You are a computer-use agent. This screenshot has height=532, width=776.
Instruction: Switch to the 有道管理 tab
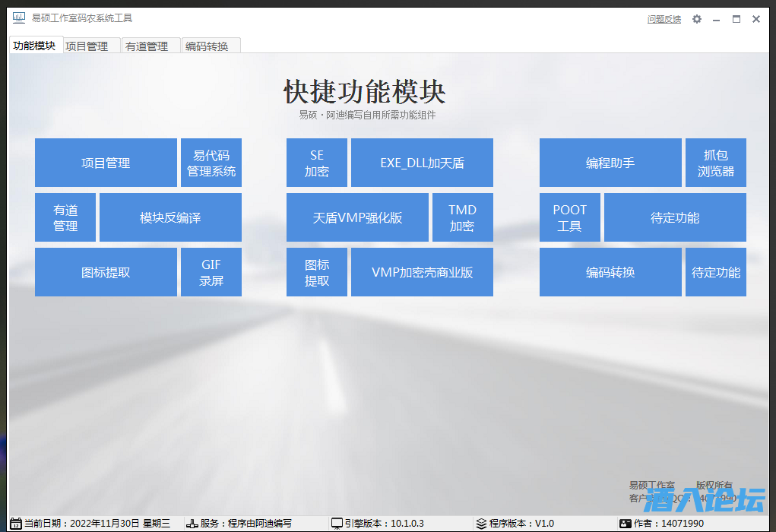(x=147, y=46)
